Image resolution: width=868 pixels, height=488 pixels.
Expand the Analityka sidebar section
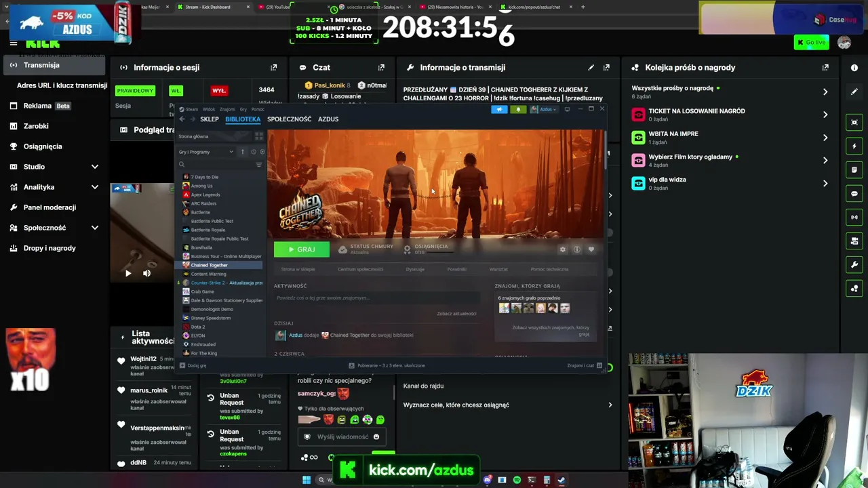pos(95,187)
